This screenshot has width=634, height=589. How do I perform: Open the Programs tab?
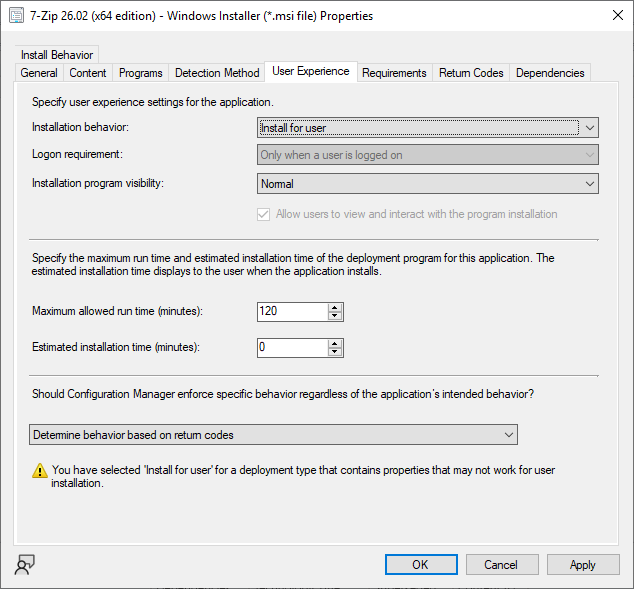[x=141, y=73]
